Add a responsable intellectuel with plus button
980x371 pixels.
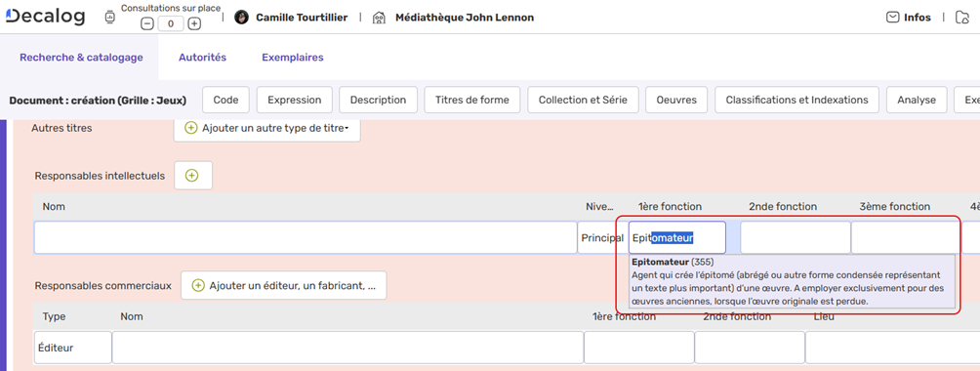[193, 176]
